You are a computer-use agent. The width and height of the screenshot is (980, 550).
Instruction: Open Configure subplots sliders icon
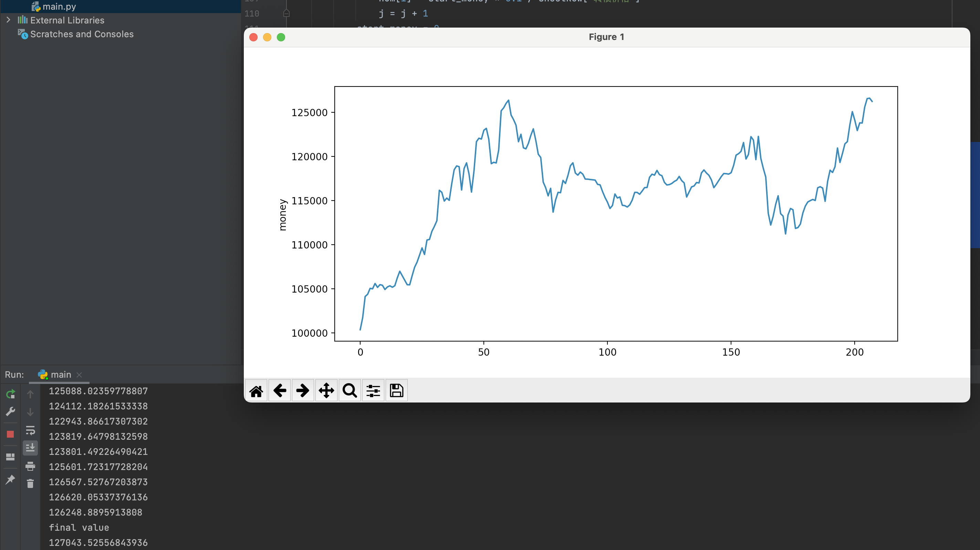[x=373, y=390]
